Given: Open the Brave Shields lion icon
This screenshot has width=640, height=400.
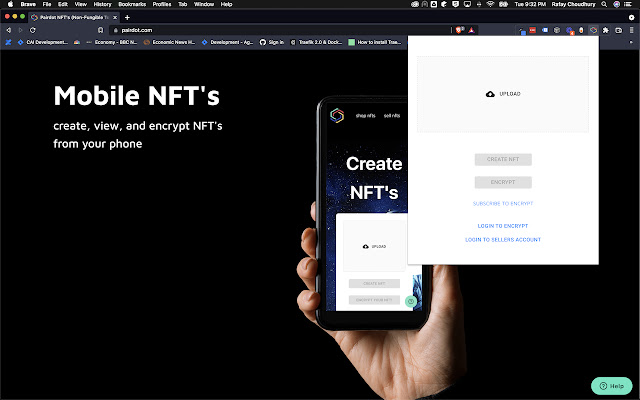Looking at the screenshot, I should (x=459, y=30).
